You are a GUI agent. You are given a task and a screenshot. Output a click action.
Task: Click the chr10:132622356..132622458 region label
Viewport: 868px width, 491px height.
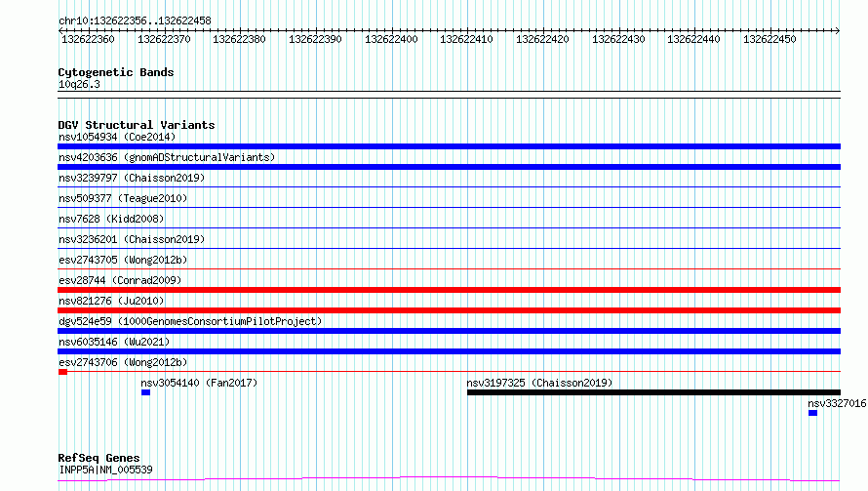135,20
